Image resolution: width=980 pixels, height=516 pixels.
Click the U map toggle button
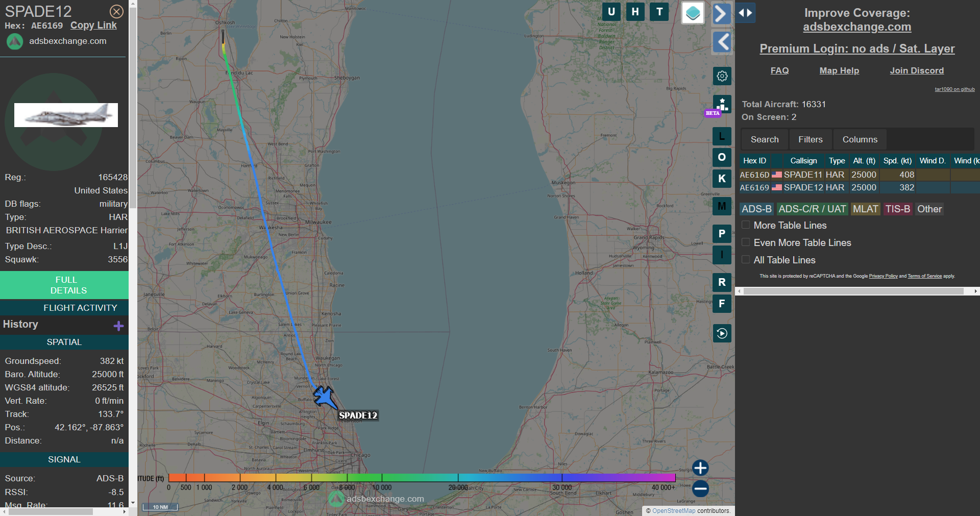pos(611,12)
